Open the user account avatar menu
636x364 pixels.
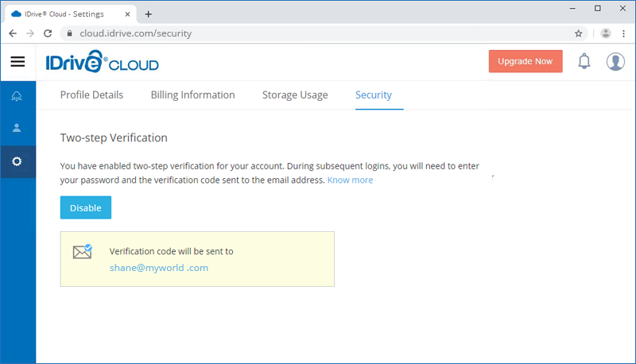(x=615, y=62)
